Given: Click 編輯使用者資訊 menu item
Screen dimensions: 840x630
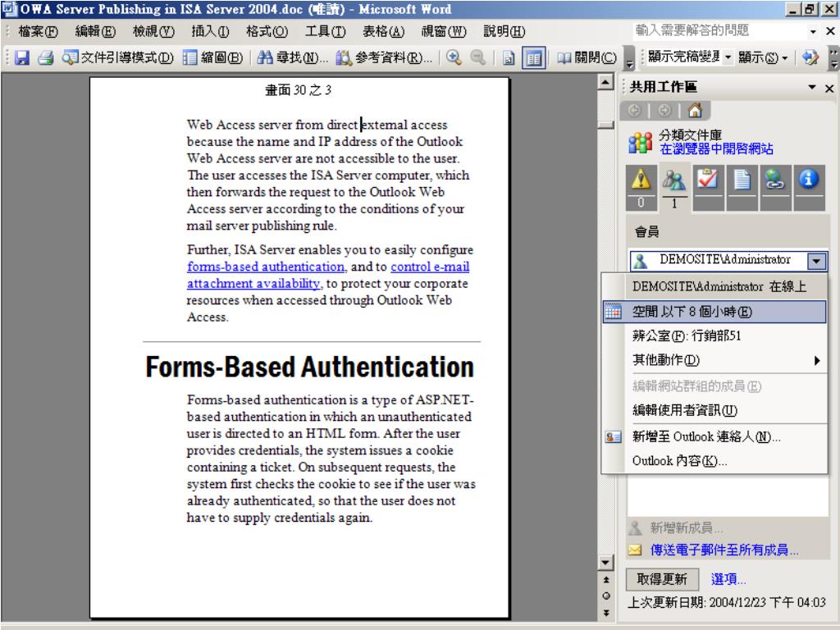Looking at the screenshot, I should [x=714, y=410].
